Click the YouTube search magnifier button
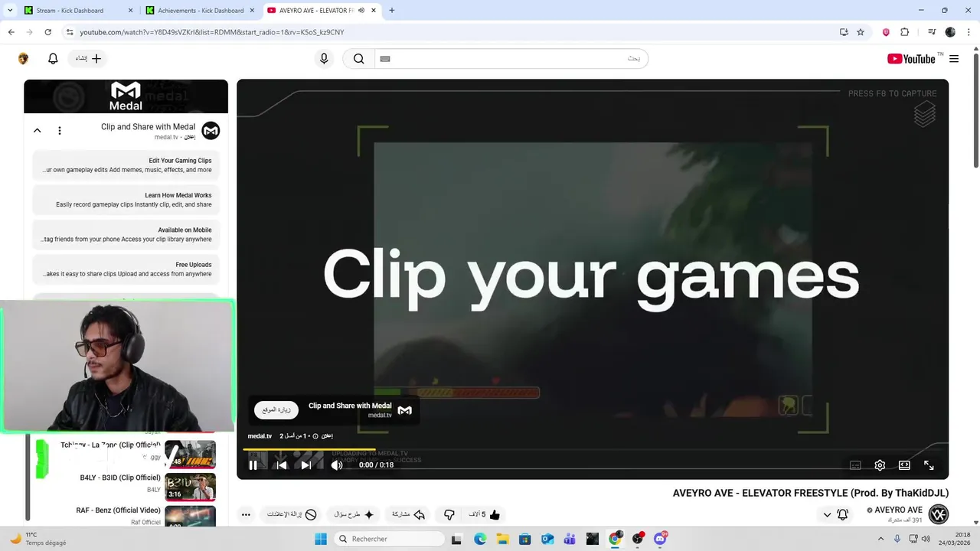 358,59
